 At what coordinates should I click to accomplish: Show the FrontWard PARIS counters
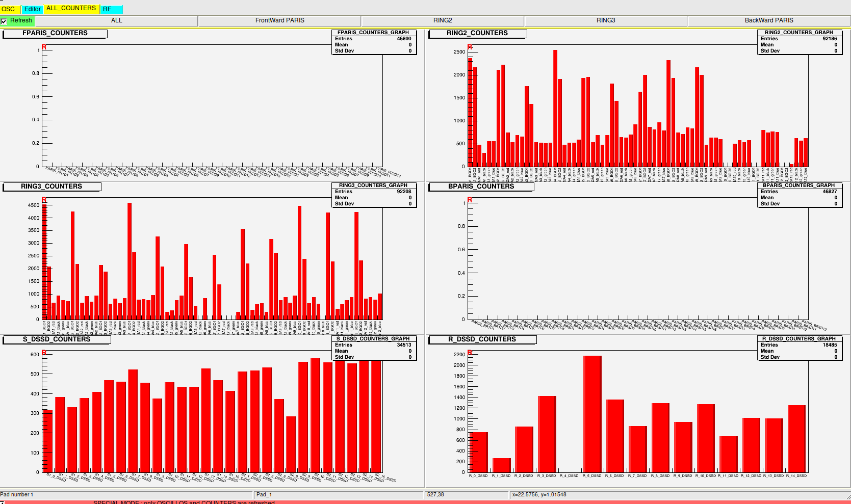279,20
